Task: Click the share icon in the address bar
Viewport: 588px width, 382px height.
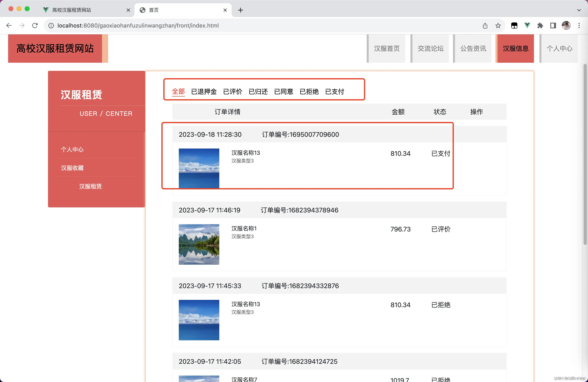Action: 485,25
